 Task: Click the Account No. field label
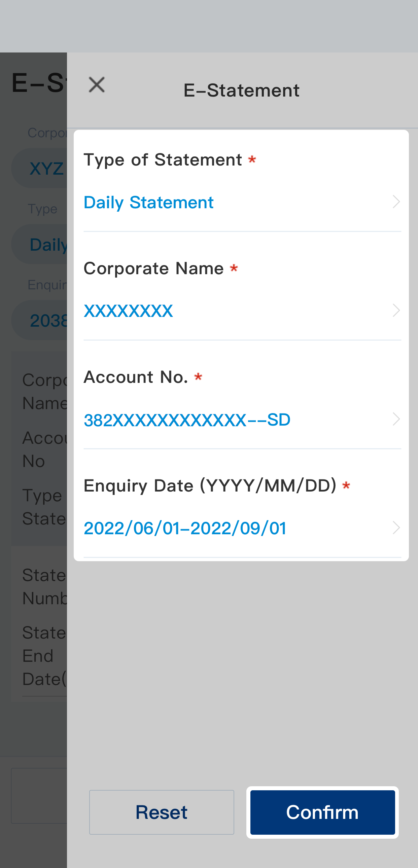136,377
